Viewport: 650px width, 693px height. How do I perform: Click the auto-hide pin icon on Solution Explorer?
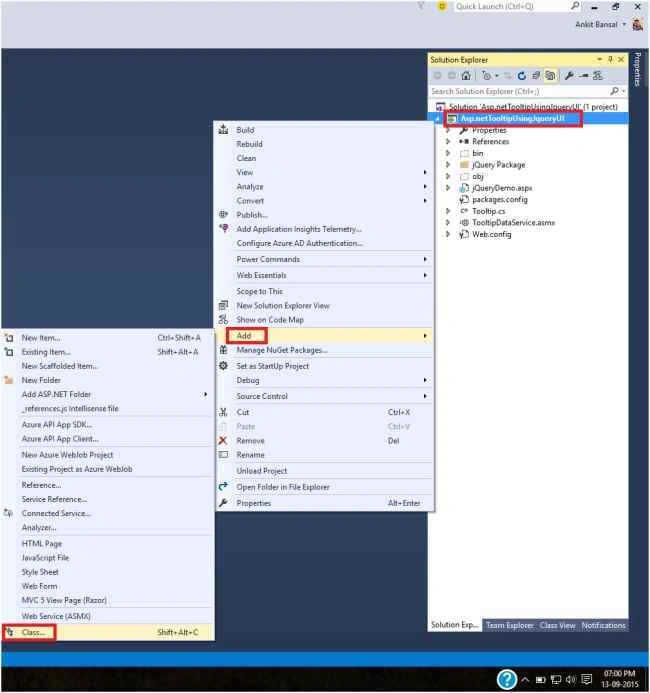click(x=610, y=59)
